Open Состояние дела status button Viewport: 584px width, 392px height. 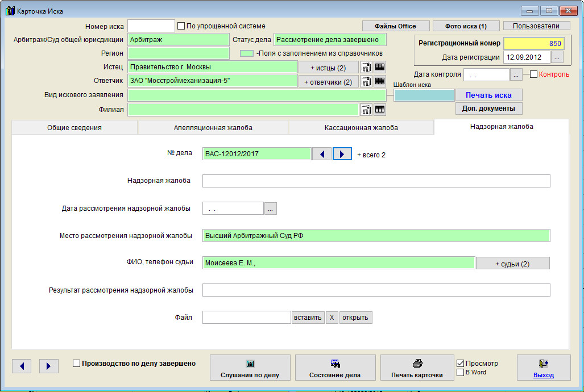click(335, 369)
